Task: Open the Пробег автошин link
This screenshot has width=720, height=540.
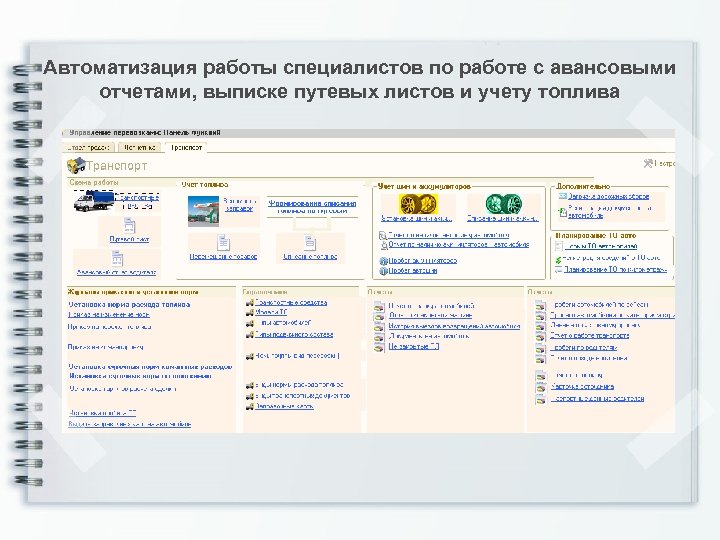Action: click(413, 270)
